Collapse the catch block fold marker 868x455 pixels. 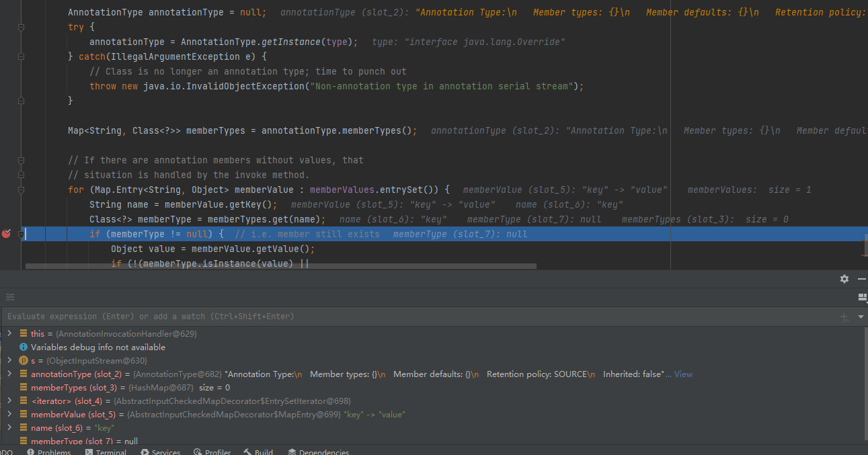(x=22, y=56)
